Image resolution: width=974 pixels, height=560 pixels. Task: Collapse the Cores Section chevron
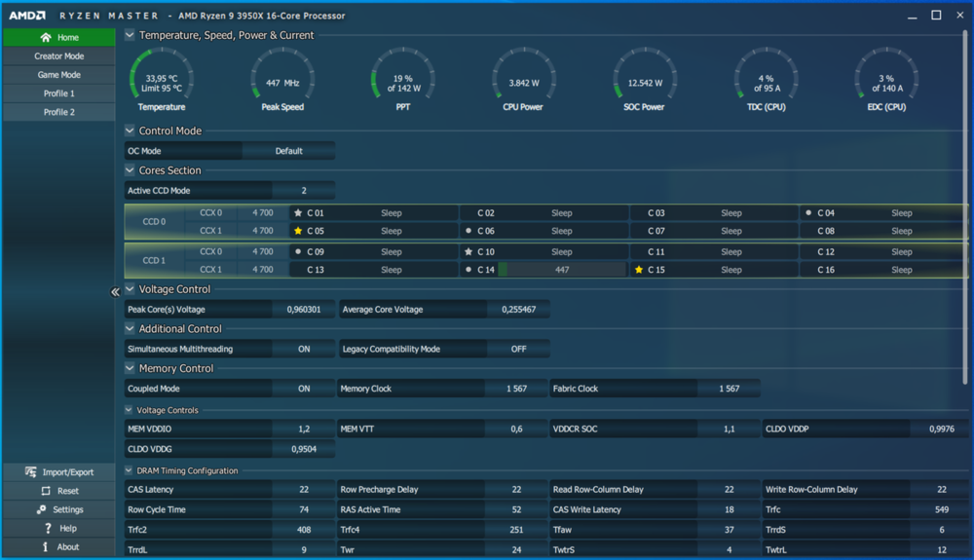(130, 170)
